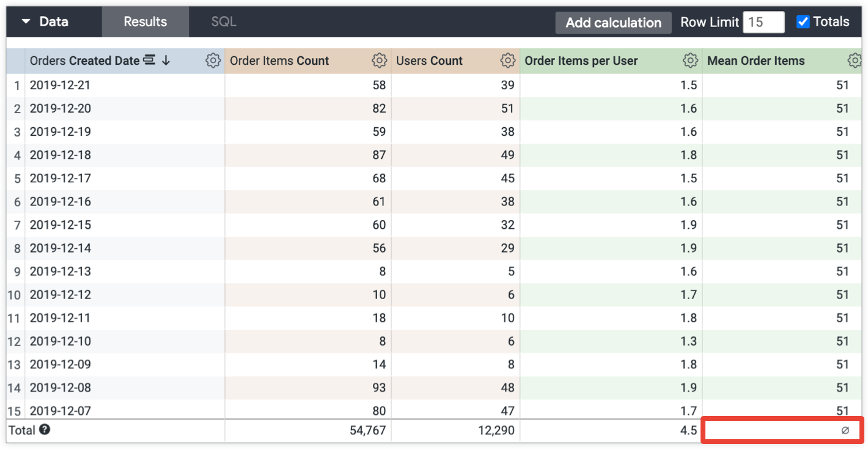Sort by the Users Count column header
Viewport: 868px width, 449px height.
[430, 61]
